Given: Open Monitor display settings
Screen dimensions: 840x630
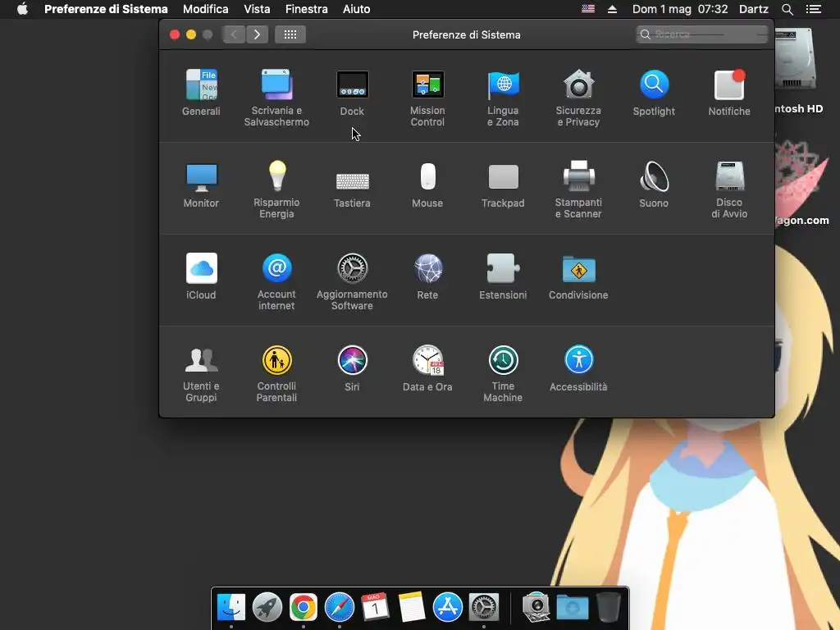Looking at the screenshot, I should click(x=201, y=185).
